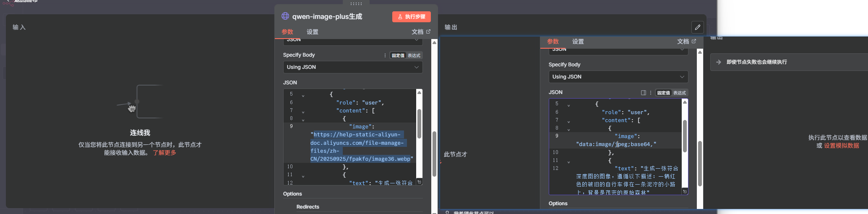Toggle 固定值 mode for left Specify Body
Image resolution: width=868 pixels, height=214 pixels.
pos(398,55)
